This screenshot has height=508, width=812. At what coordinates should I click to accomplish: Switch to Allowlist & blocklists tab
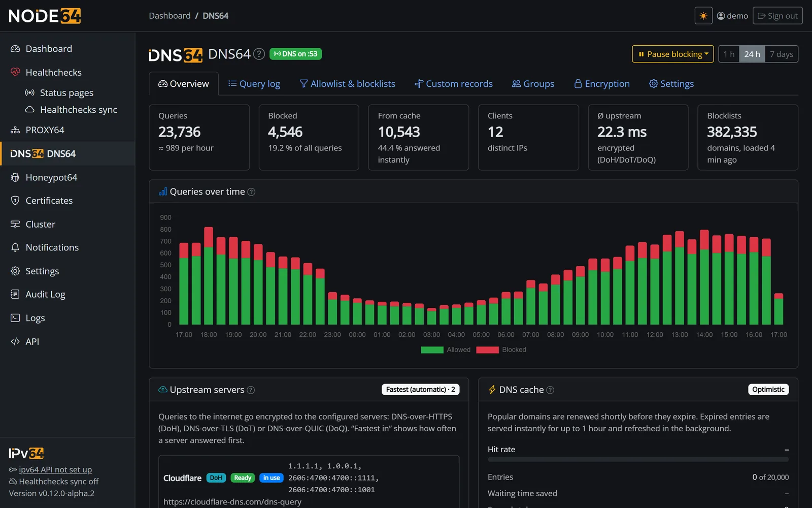coord(348,84)
